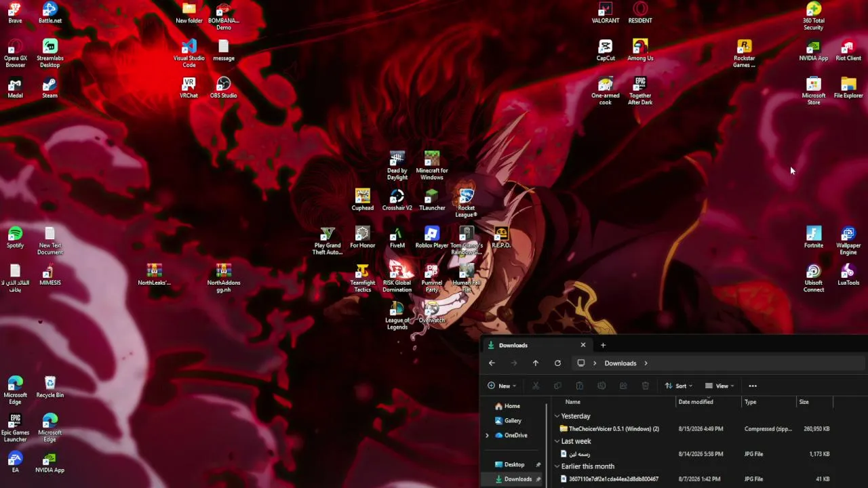Expand the chevron after Downloads in address bar

click(646, 363)
